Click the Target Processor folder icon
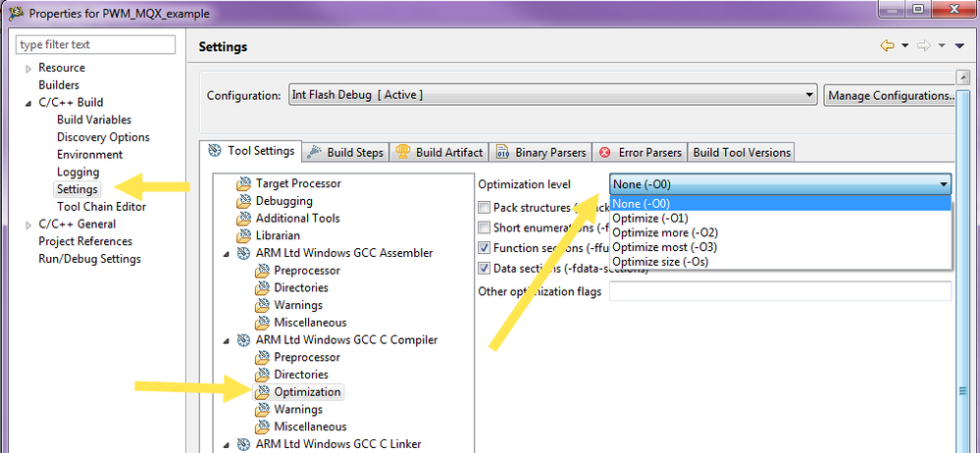980x453 pixels. pyautogui.click(x=243, y=183)
